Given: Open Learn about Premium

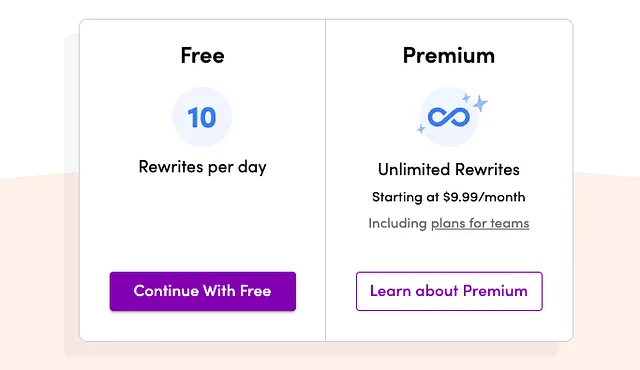Looking at the screenshot, I should coord(449,291).
